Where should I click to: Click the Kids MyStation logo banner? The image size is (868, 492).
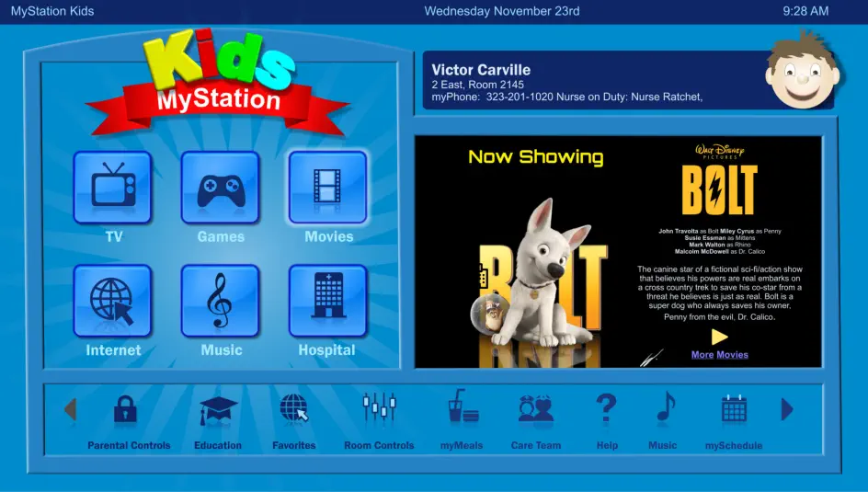point(219,83)
